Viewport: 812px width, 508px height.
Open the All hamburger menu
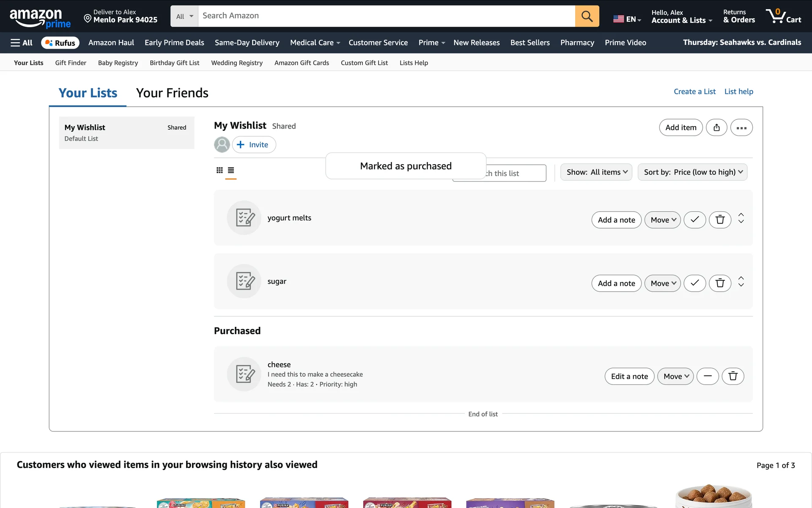pos(22,43)
